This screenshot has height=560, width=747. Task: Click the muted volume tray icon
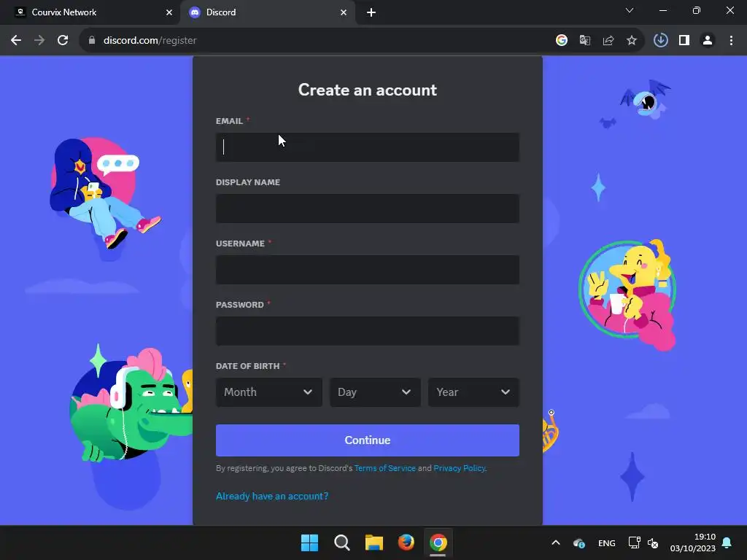coord(653,542)
